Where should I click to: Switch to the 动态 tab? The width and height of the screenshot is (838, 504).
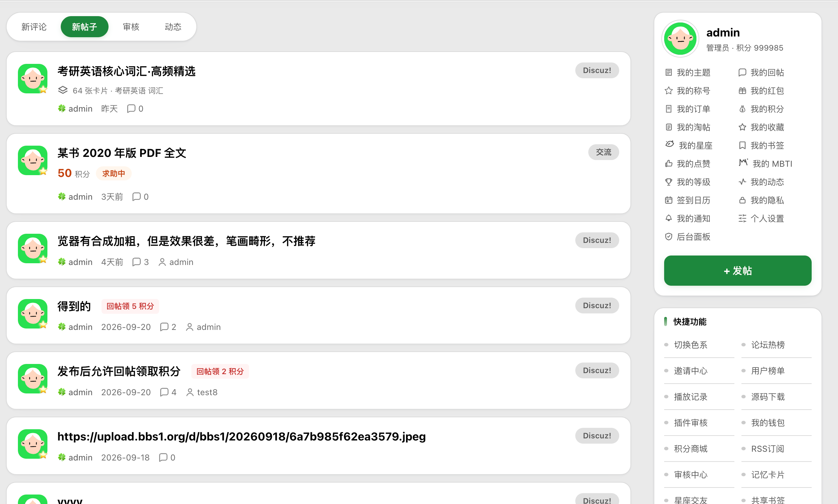coord(173,27)
